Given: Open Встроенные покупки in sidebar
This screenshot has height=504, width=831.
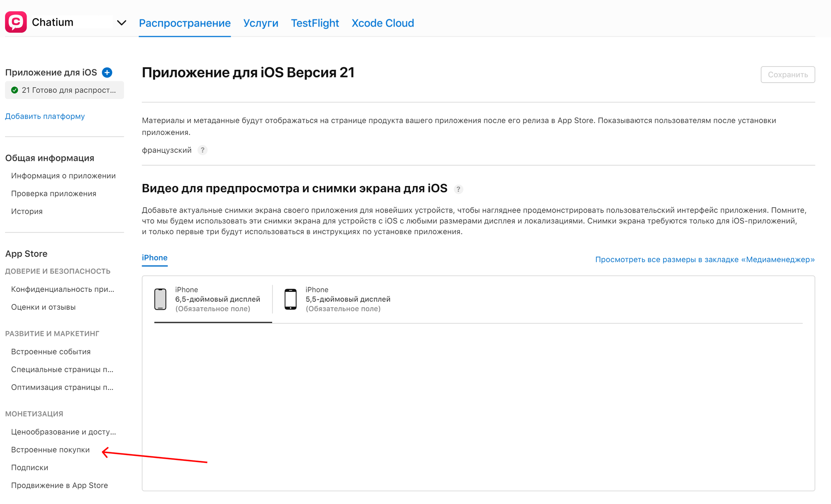Looking at the screenshot, I should (x=50, y=450).
